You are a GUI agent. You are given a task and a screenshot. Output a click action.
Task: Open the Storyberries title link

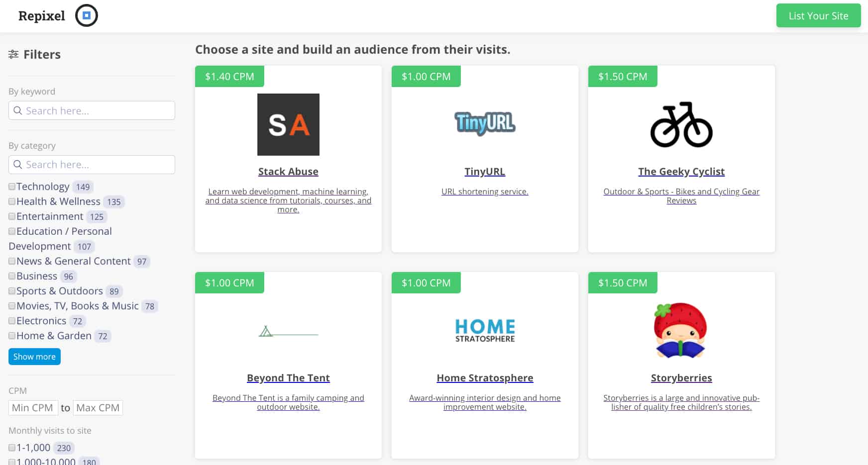[681, 378]
